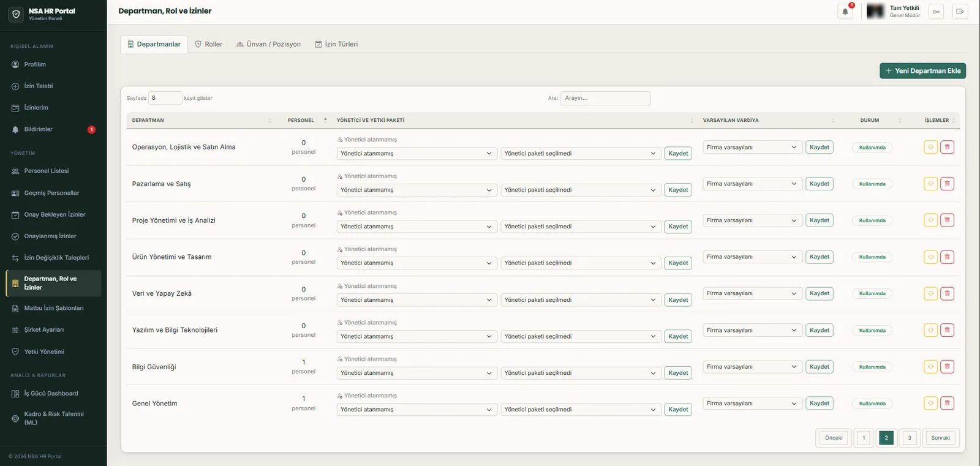Open Yönetici paketi dropdown for Pazarlama ve Satış
The width and height of the screenshot is (980, 466).
coord(580,190)
